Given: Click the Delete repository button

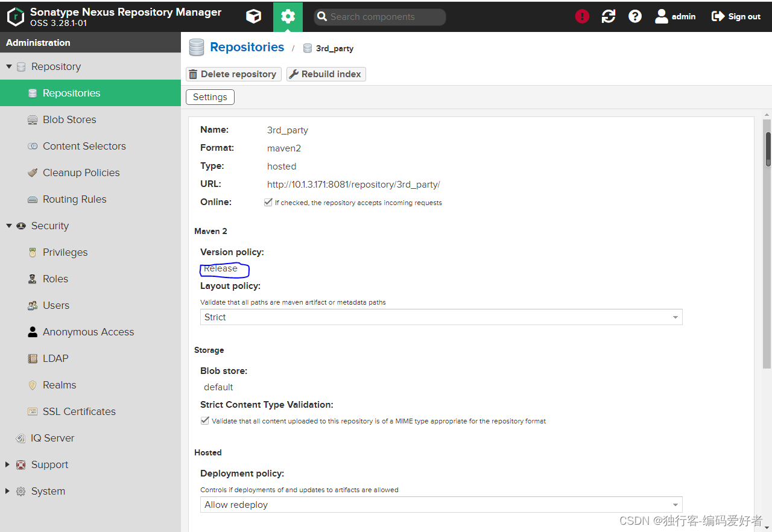Looking at the screenshot, I should click(233, 74).
